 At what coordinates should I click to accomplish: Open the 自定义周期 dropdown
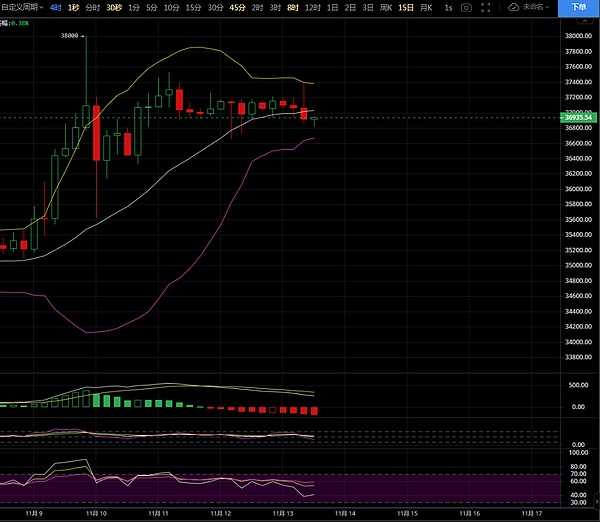[21, 7]
